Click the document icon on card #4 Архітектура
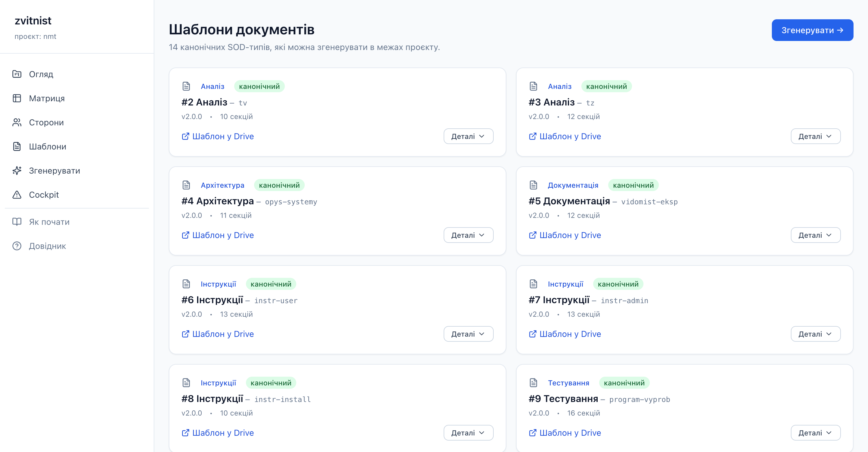This screenshot has height=452, width=868. point(186,185)
